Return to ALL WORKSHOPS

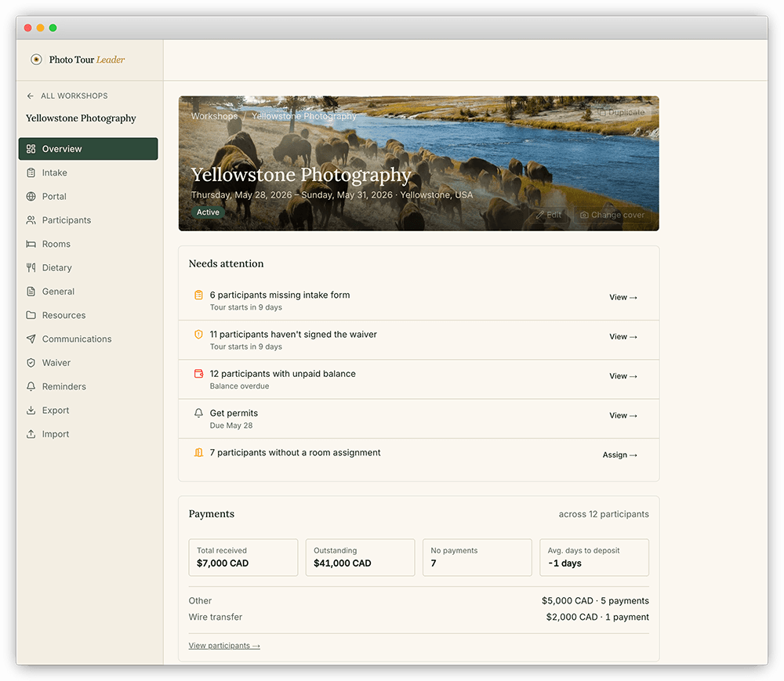pos(67,96)
